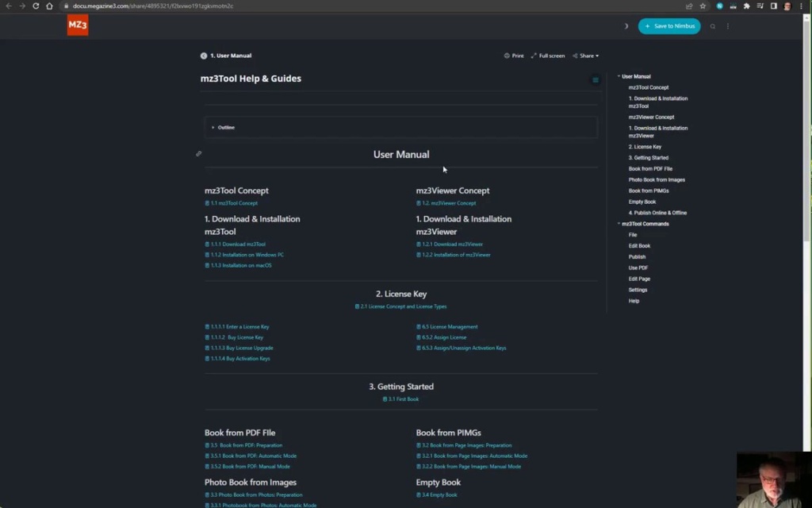Collapse the User Manual tree in sidebar
Screen dimensions: 812x508
pos(619,76)
